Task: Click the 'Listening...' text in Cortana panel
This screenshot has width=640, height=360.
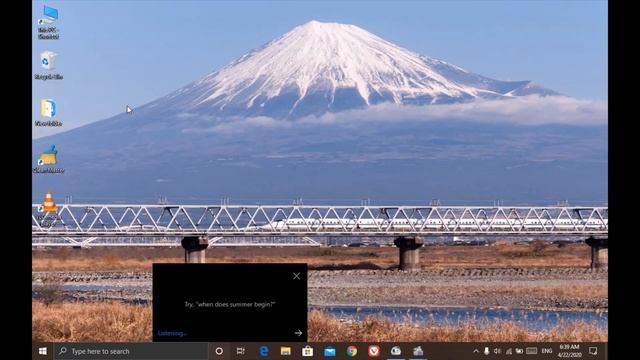Action: click(x=172, y=333)
